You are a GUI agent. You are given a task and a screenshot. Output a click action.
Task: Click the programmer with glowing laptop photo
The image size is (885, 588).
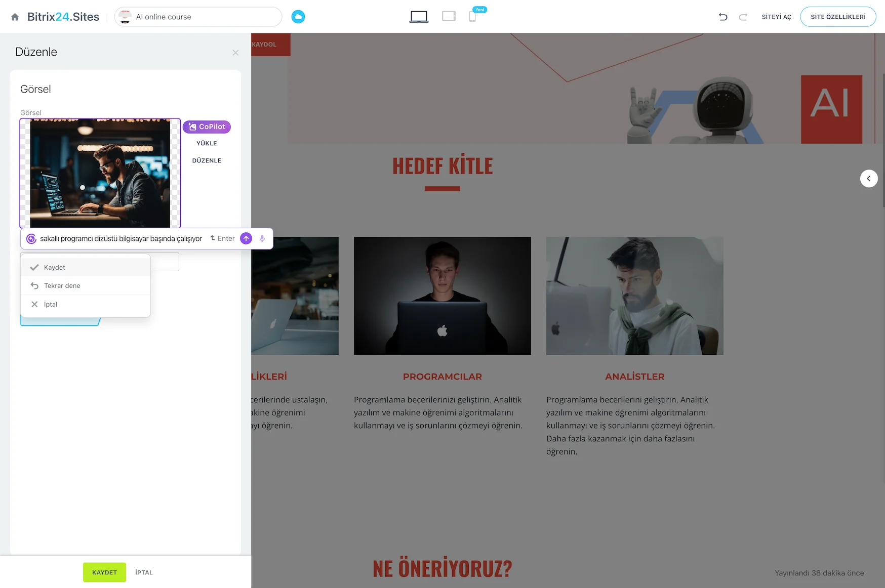pos(442,296)
